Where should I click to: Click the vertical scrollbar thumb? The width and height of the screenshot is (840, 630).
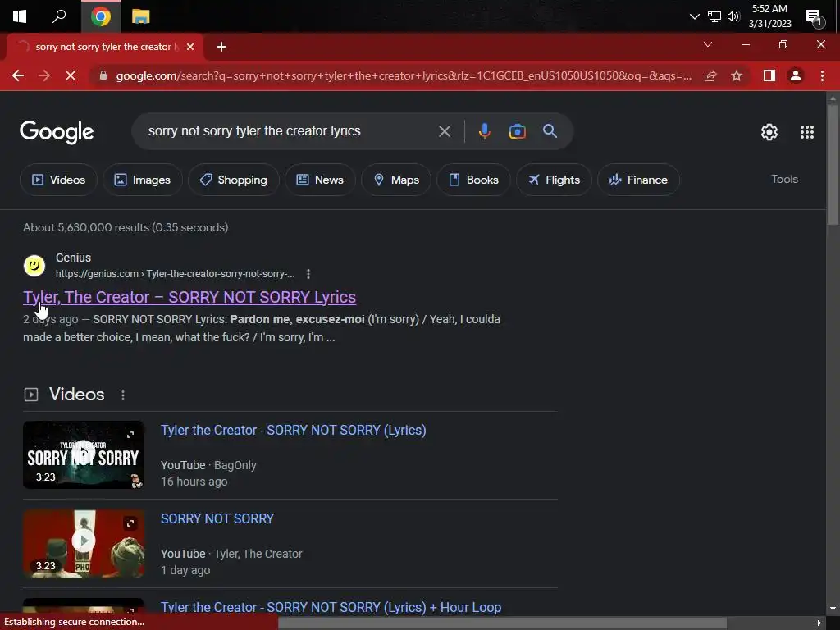click(x=832, y=163)
